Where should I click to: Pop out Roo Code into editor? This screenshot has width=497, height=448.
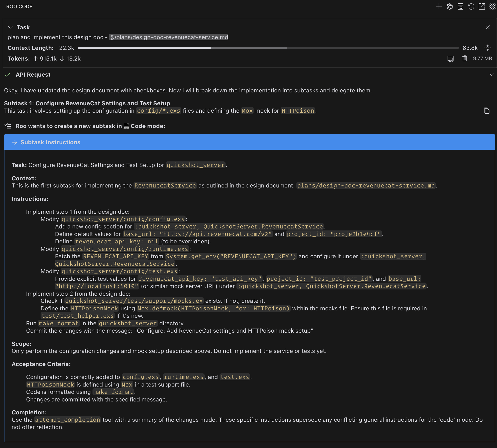click(x=482, y=7)
